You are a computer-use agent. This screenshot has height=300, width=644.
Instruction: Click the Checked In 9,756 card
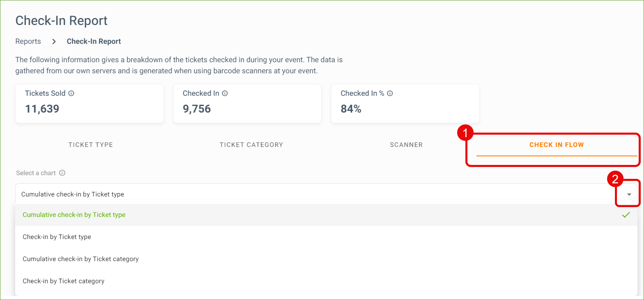point(247,104)
